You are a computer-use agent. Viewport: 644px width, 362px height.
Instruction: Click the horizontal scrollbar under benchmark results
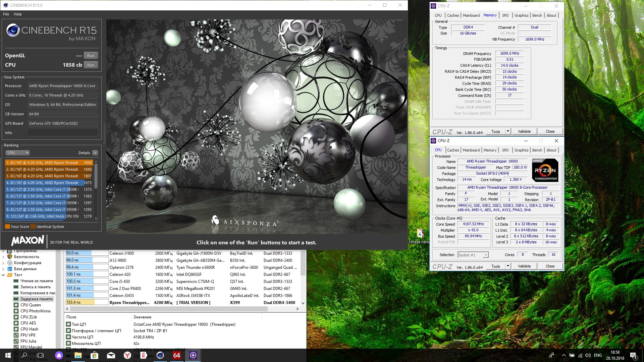[181, 309]
